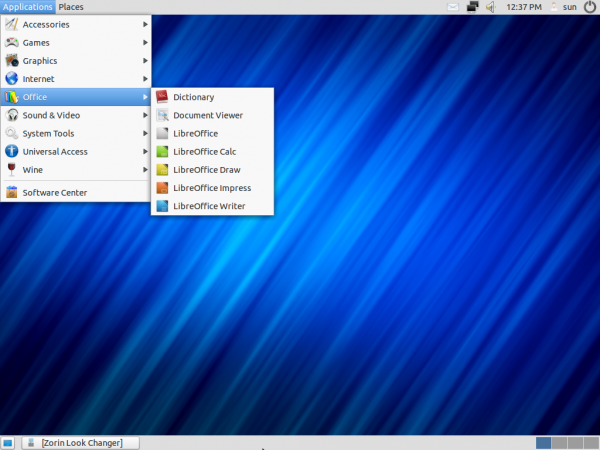Expand the System Tools submenu arrow
The height and width of the screenshot is (450, 600).
[145, 133]
